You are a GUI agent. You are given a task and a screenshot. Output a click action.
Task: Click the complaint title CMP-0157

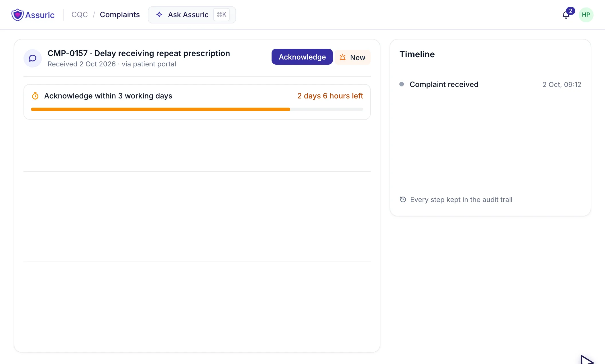[139, 53]
